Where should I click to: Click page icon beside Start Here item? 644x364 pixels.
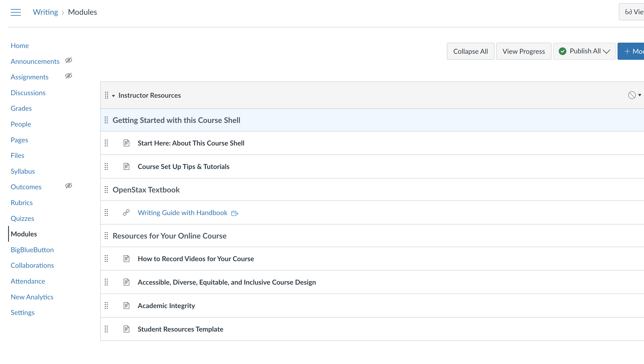coord(126,143)
